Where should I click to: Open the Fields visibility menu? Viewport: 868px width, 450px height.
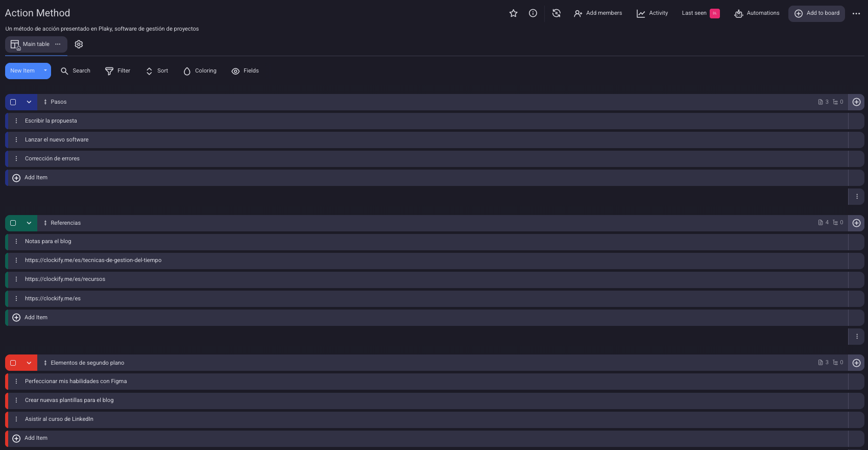click(x=245, y=71)
